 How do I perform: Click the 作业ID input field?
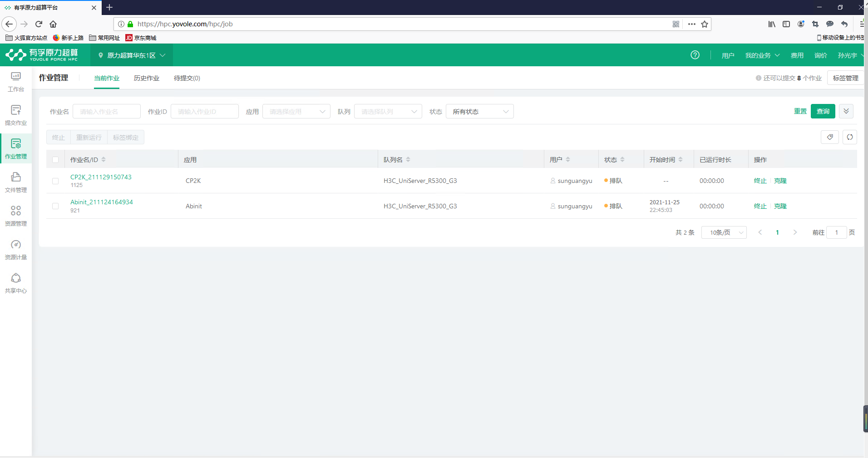coord(205,111)
